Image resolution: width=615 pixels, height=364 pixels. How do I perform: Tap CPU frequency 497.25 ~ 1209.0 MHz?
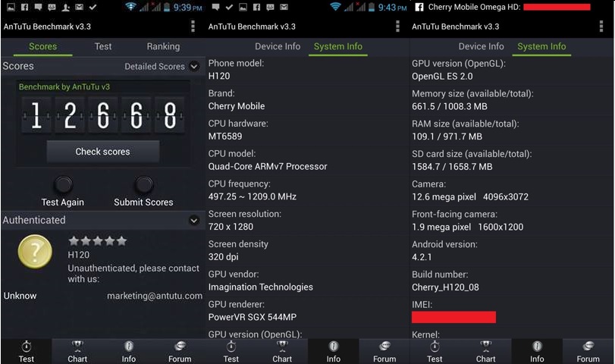point(253,196)
